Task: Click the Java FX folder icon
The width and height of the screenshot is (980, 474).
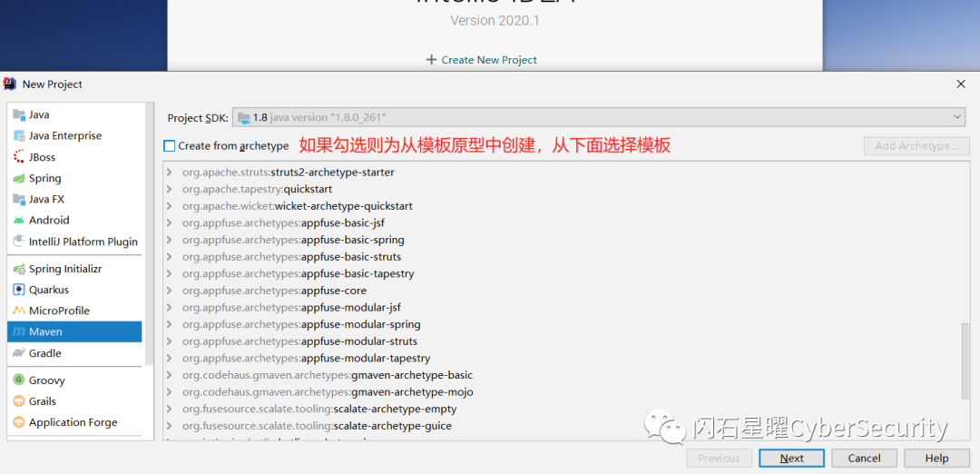Action: 19,200
